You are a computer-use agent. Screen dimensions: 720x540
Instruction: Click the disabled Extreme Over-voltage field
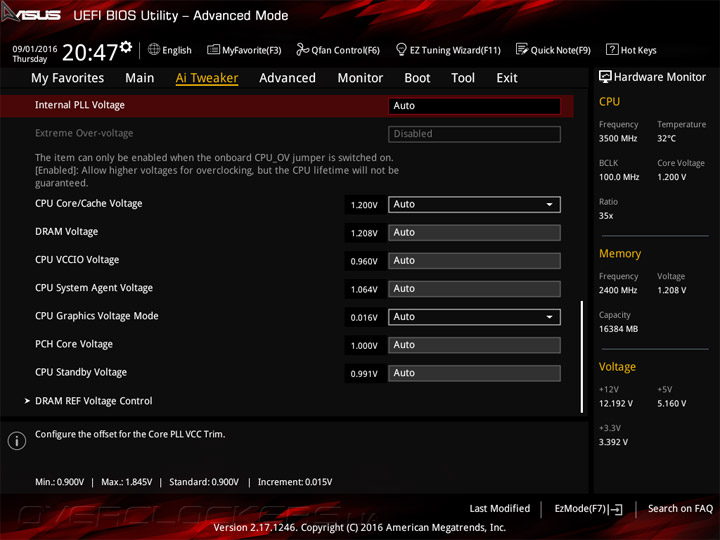474,134
